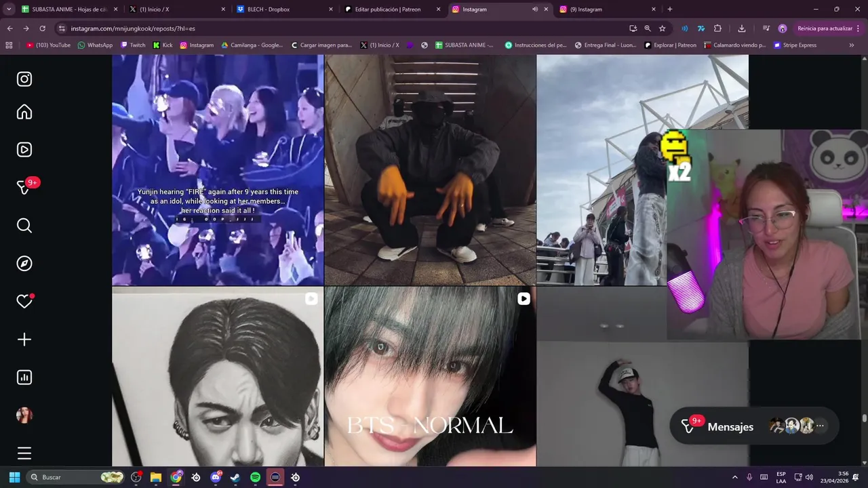Open direct messages icon in sidebar
Image resolution: width=868 pixels, height=488 pixels.
(24, 188)
